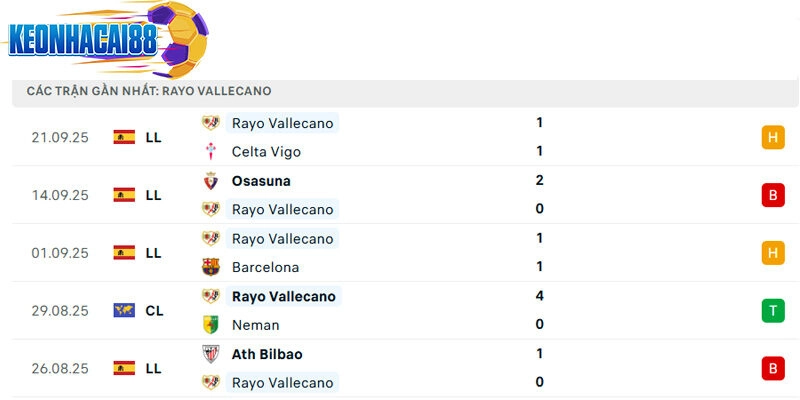Open Barcelona team link
The height and width of the screenshot is (400, 800).
(x=265, y=267)
